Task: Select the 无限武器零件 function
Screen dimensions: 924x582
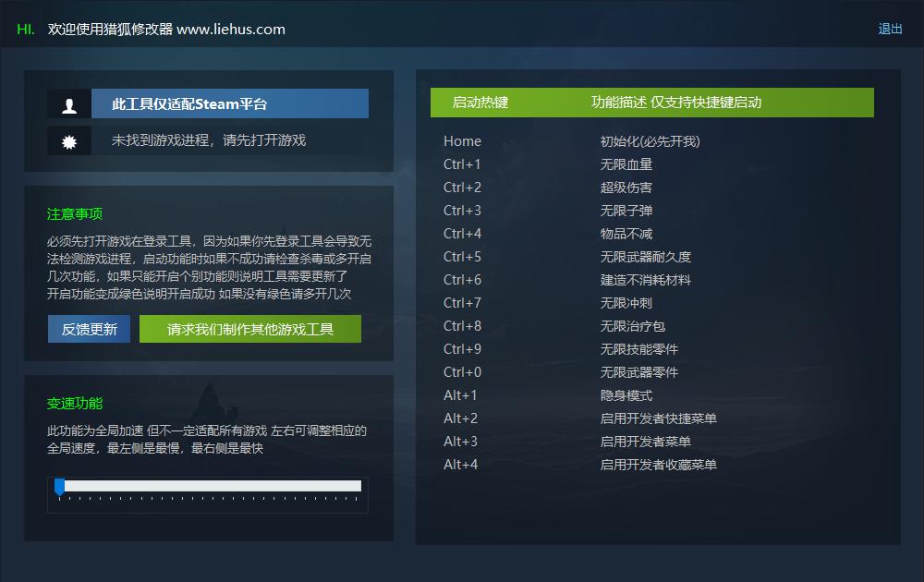Action: [638, 372]
